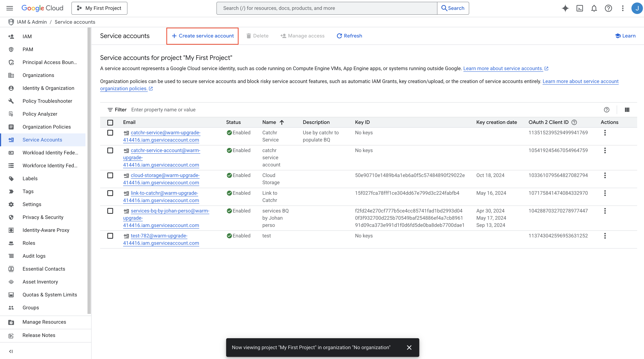Open Audit logs sidebar item

click(x=43, y=256)
